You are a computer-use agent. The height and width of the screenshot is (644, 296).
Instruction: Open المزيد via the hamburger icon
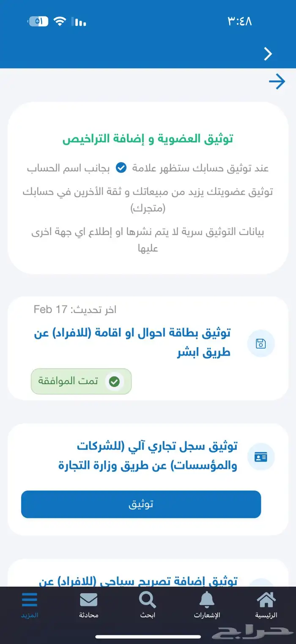[x=29, y=600]
